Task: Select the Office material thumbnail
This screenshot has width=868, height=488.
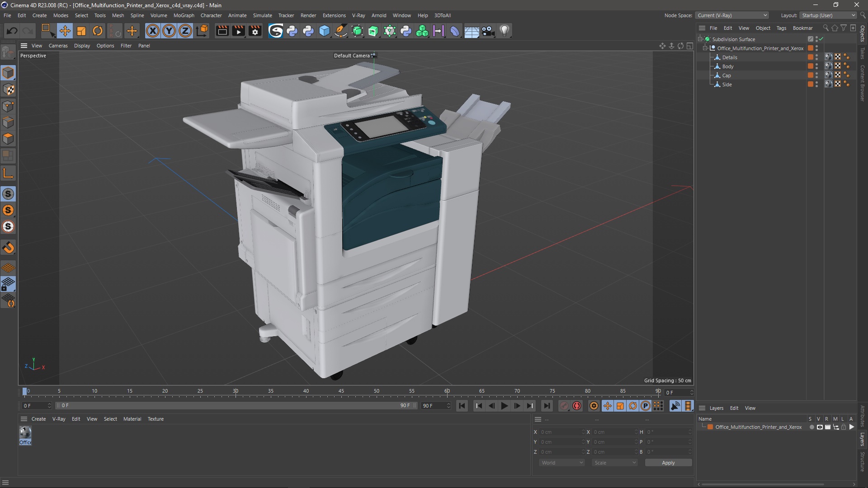Action: point(25,432)
